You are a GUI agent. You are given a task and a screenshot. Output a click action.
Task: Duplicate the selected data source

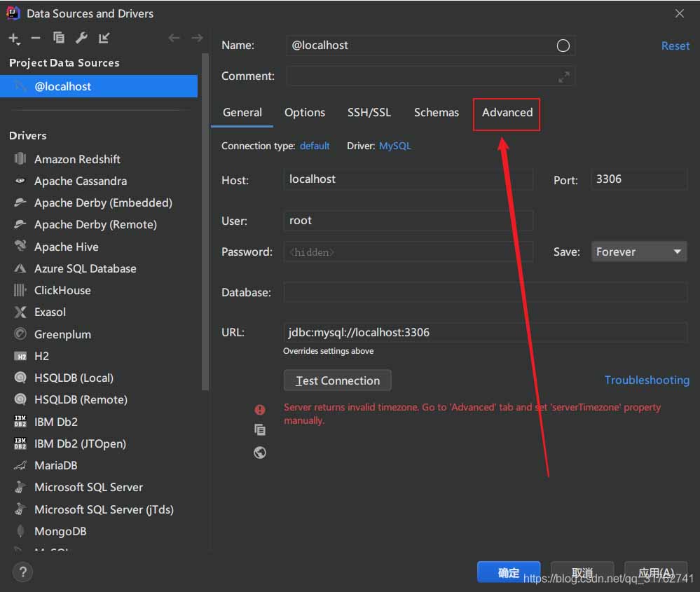tap(58, 38)
